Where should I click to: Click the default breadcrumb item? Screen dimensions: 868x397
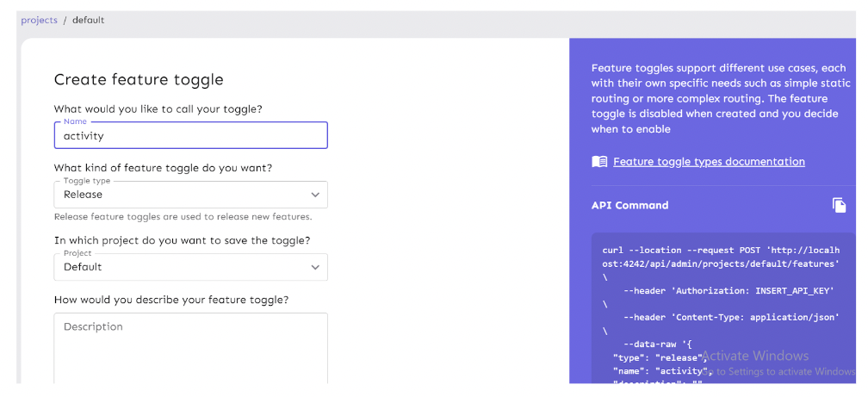point(88,20)
